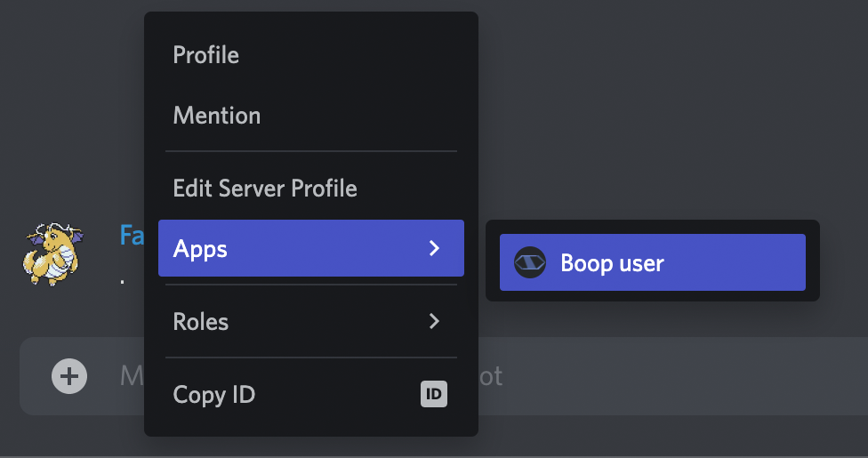Image resolution: width=868 pixels, height=458 pixels.
Task: Click the username starting with Fa
Action: (x=132, y=235)
